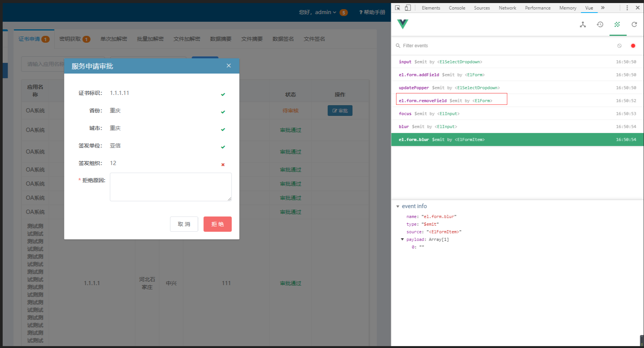Expand the payload Array in event info

click(403, 239)
